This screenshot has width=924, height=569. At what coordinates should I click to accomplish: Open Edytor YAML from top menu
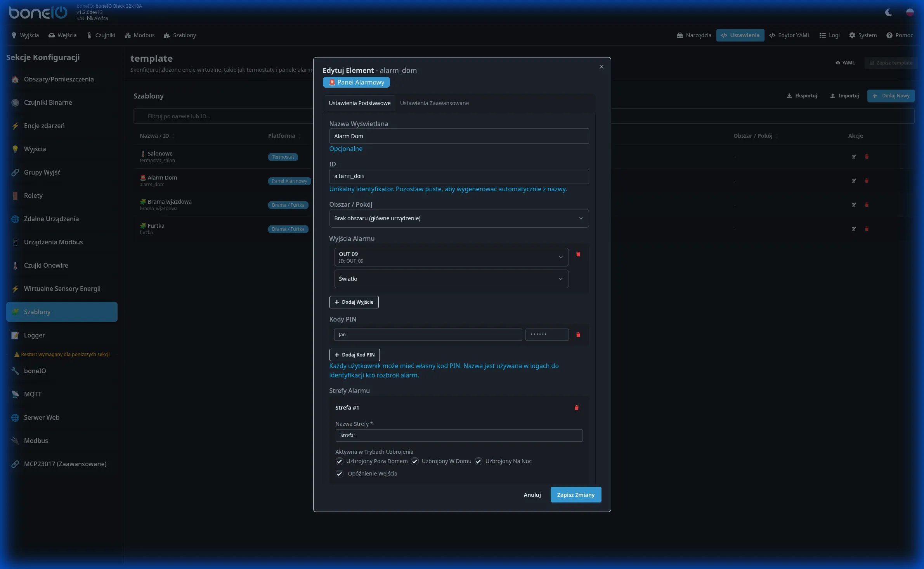tap(790, 35)
